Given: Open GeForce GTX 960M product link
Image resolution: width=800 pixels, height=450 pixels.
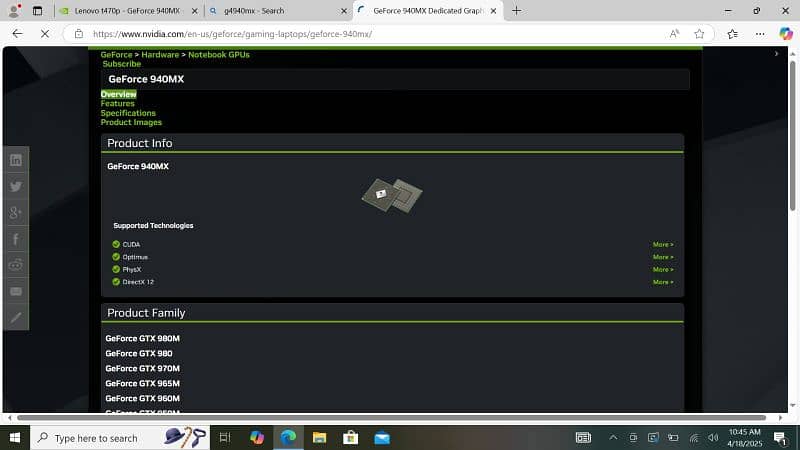Looking at the screenshot, I should click(x=142, y=398).
